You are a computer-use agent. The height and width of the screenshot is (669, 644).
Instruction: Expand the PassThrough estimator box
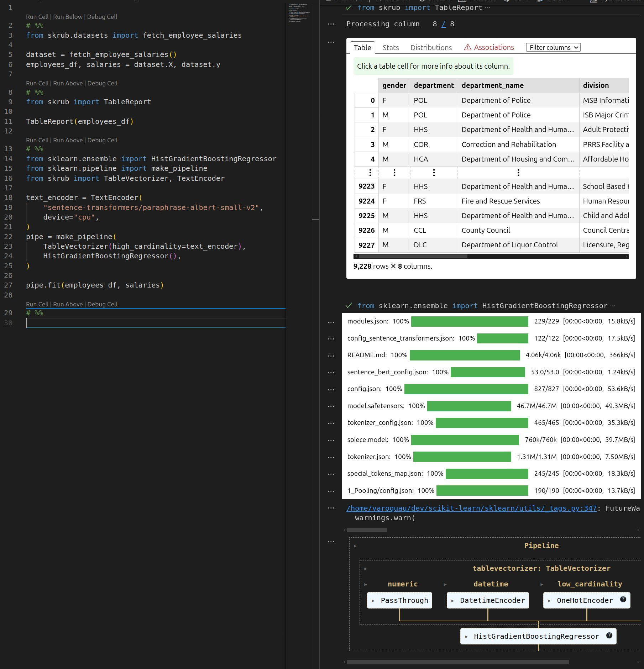[399, 600]
